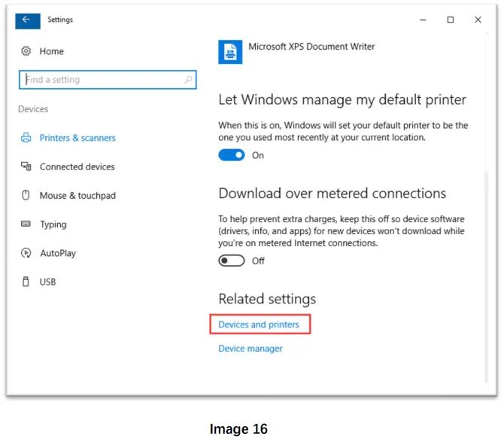
Task: Turn off Let Windows manage default printer toggle
Action: click(x=232, y=155)
